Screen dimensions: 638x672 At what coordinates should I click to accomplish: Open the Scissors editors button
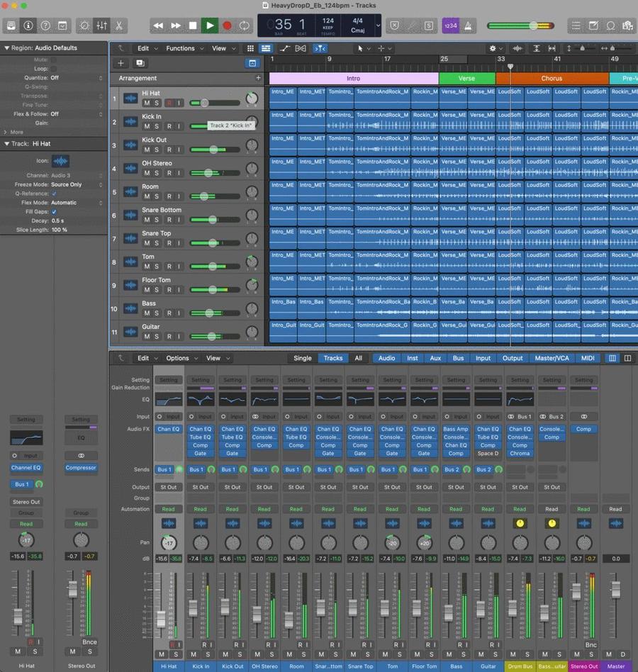pos(119,26)
